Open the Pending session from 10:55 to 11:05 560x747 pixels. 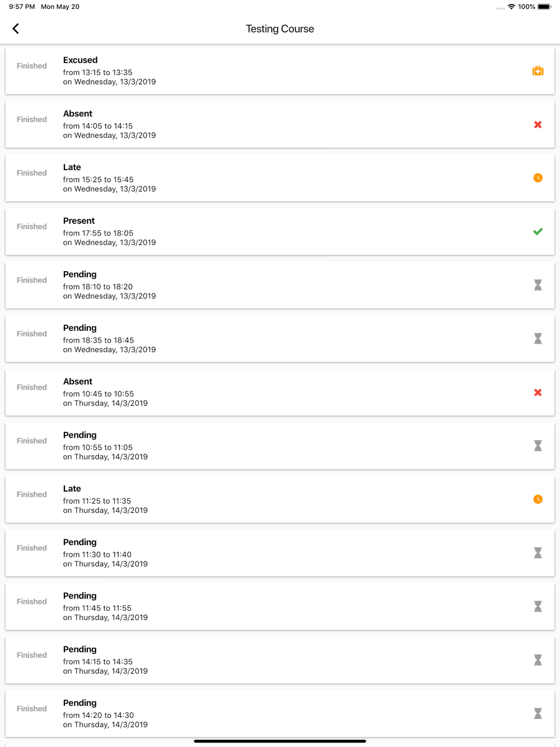coord(280,446)
